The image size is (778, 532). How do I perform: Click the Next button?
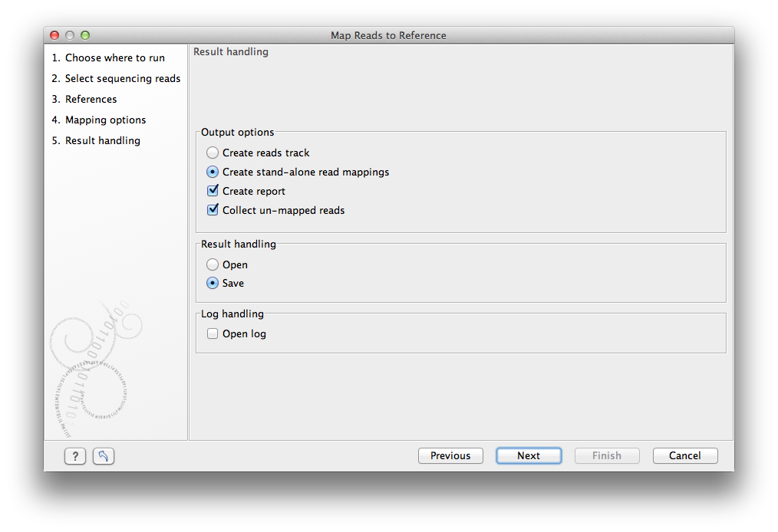[x=529, y=455]
